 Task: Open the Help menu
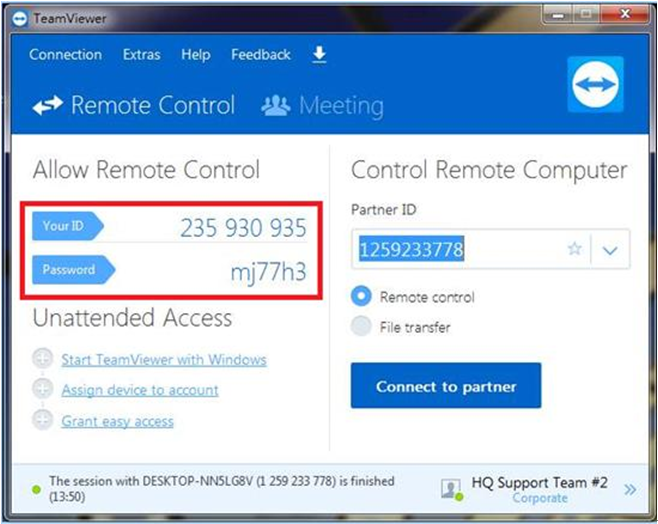[x=196, y=55]
